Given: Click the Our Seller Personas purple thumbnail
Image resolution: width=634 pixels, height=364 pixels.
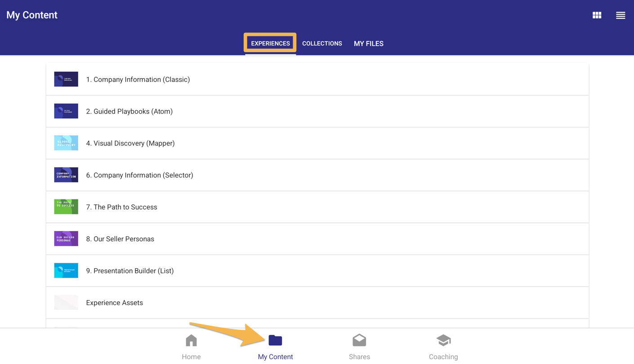Looking at the screenshot, I should (66, 239).
